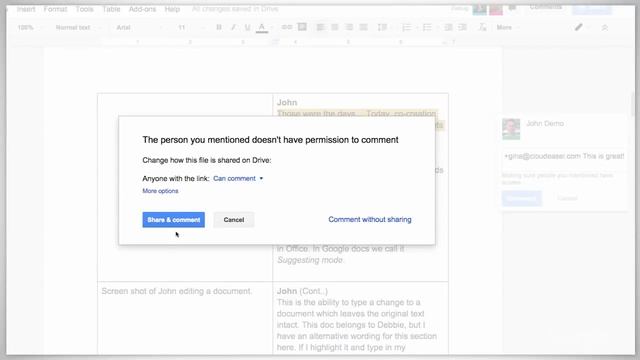Click John Demo's avatar in comment

[511, 129]
